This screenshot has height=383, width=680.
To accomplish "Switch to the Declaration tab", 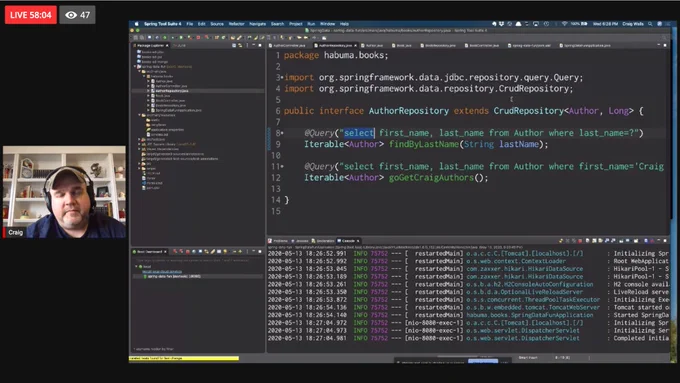I will click(324, 241).
